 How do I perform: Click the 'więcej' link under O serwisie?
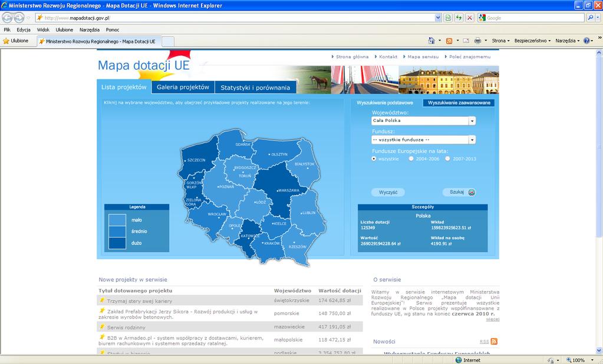[x=493, y=319]
